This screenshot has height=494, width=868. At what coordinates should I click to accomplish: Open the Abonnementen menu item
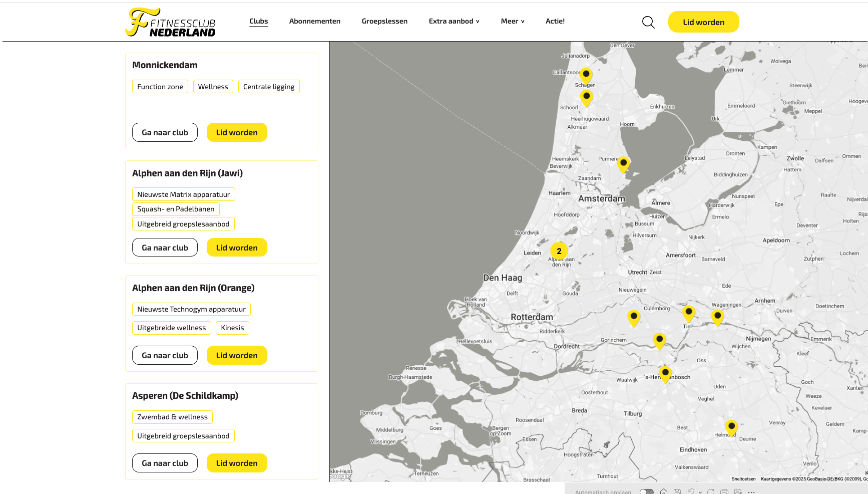coord(314,21)
